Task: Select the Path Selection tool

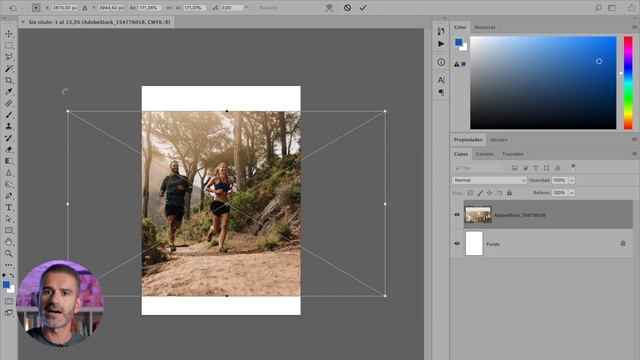Action: 9,219
